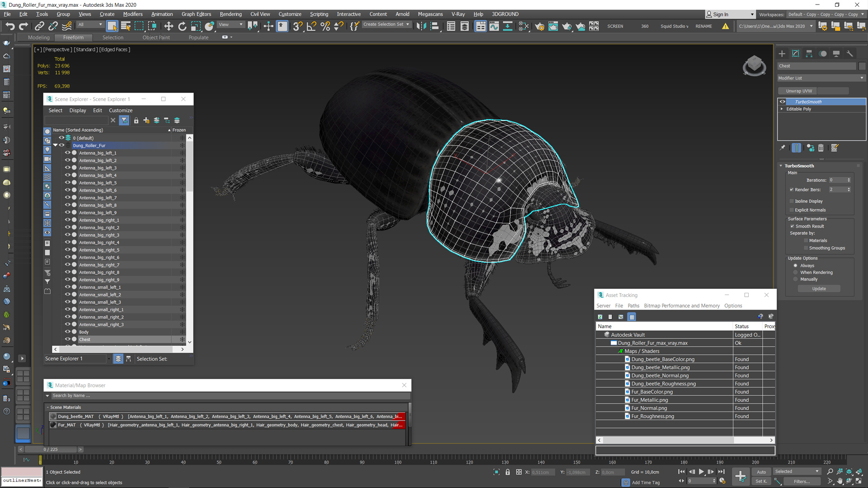This screenshot has height=488, width=868.
Task: Choose the Select Object tool
Action: click(x=112, y=26)
